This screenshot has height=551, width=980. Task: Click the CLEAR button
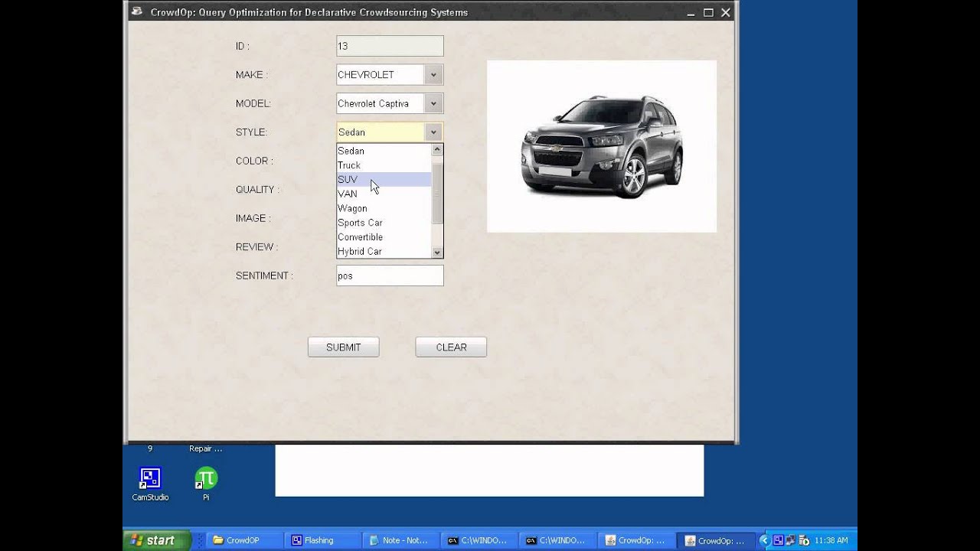click(451, 347)
